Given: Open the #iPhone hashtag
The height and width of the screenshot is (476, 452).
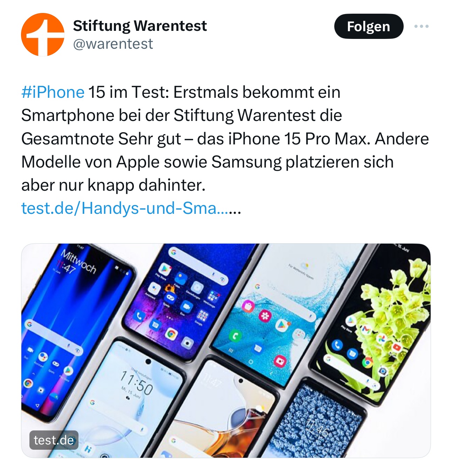Looking at the screenshot, I should pyautogui.click(x=53, y=92).
